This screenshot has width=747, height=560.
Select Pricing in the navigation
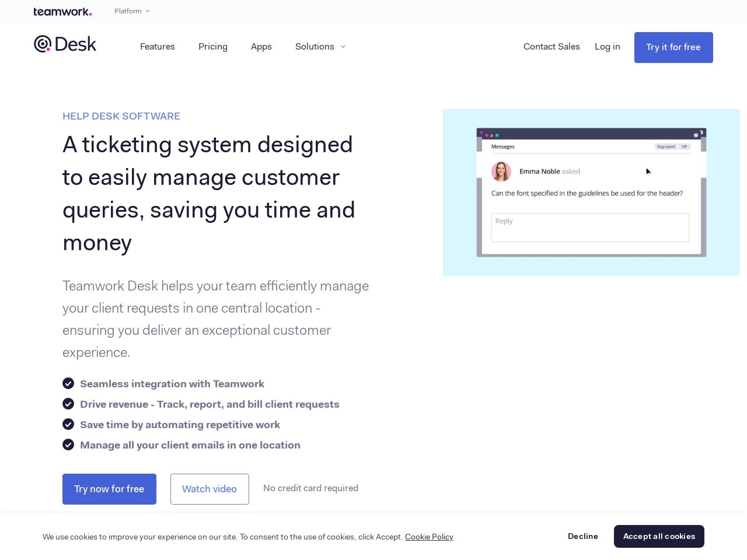213,47
